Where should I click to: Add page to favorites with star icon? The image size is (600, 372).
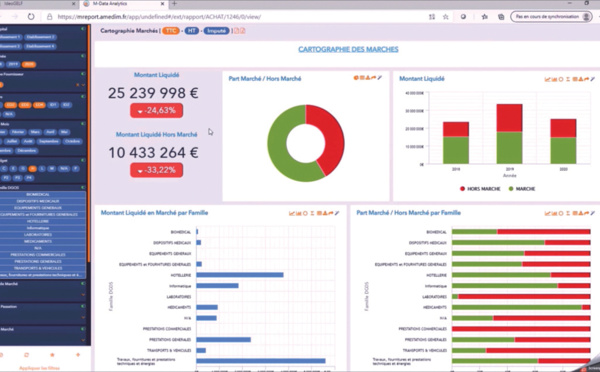445,17
